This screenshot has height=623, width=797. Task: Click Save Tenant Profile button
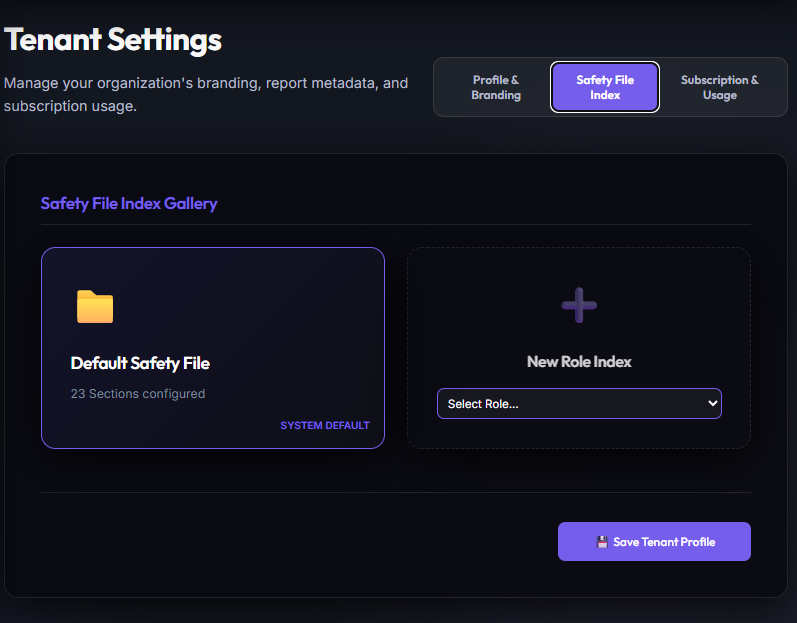[654, 542]
